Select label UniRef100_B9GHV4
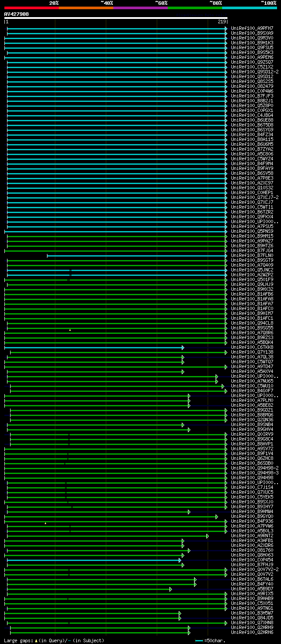Screen dimensions: 281x644 point(252,429)
